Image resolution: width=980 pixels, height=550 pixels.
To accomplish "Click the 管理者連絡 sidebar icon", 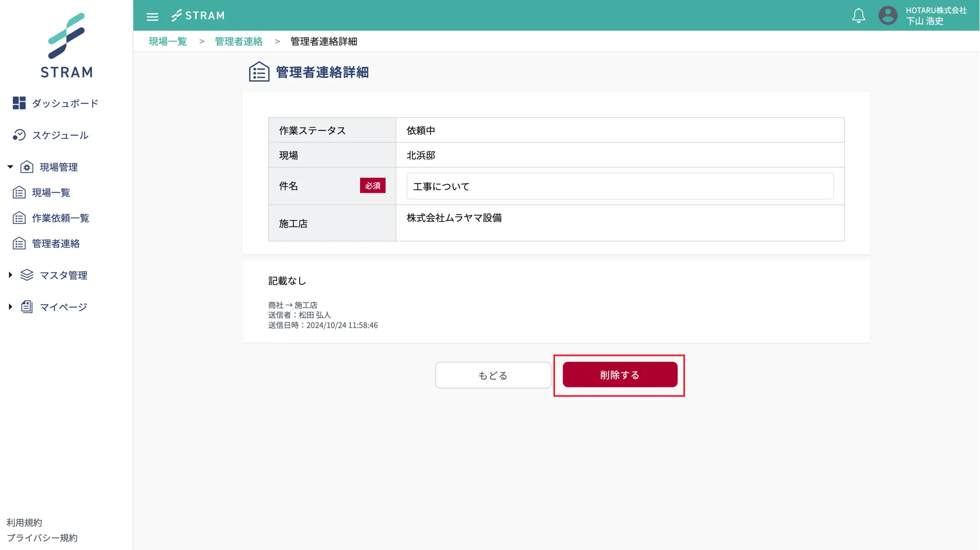I will tap(19, 243).
